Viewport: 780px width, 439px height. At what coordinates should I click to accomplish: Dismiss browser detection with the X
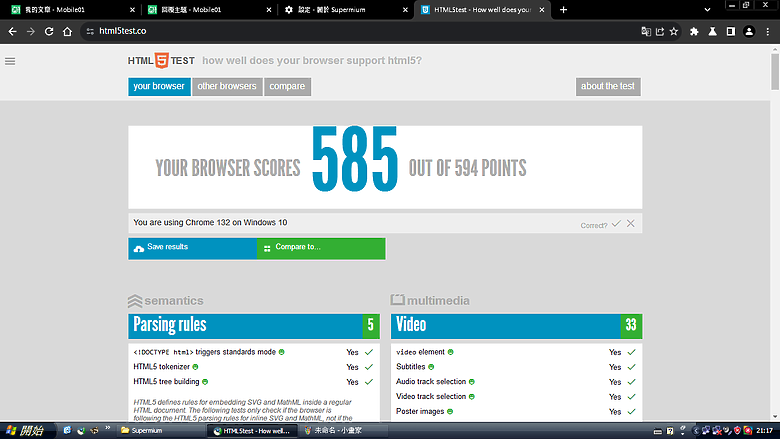[631, 224]
